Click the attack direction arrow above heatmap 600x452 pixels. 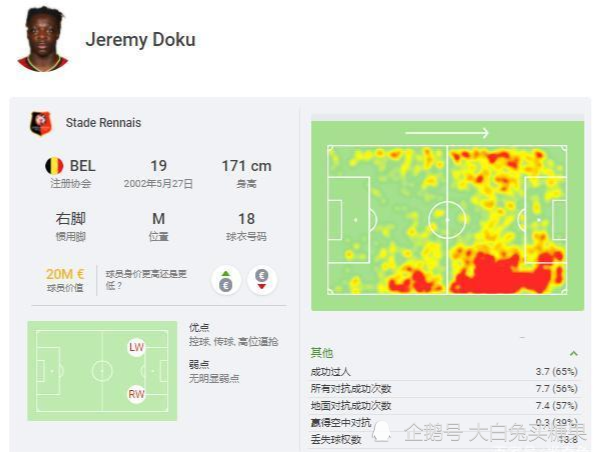tap(447, 133)
